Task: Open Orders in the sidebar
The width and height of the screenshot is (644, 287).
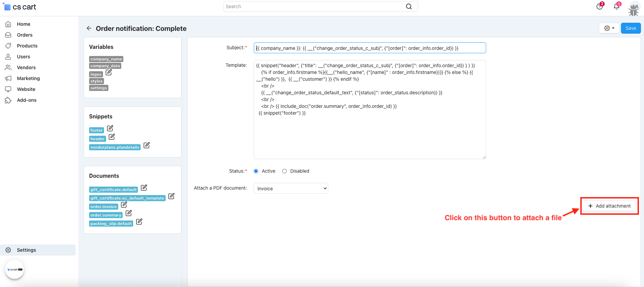Action: (25, 35)
